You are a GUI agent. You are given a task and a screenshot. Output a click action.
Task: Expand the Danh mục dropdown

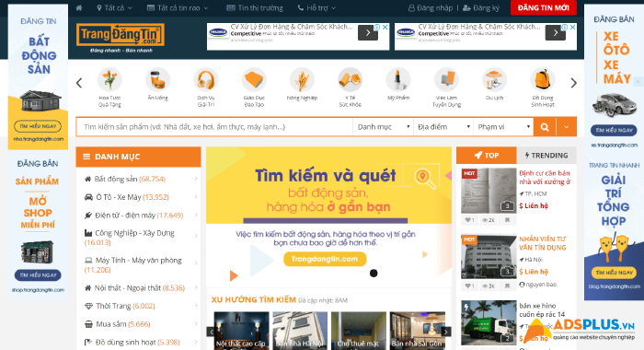(x=384, y=127)
